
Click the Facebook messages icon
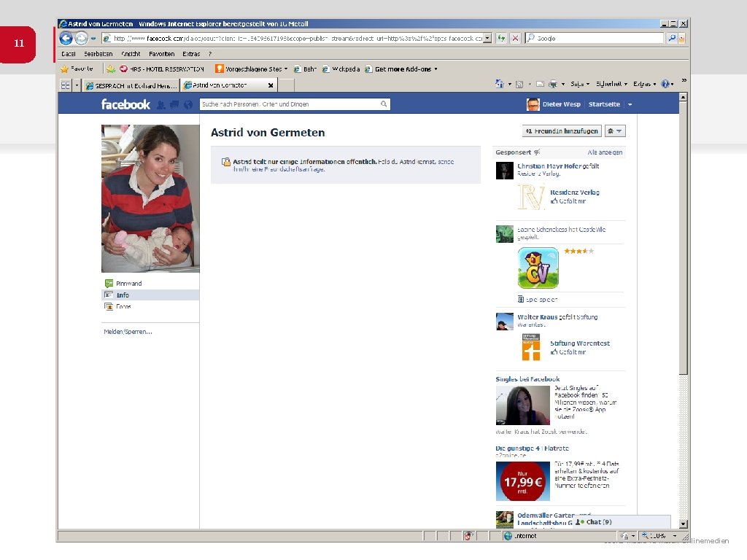click(x=174, y=105)
